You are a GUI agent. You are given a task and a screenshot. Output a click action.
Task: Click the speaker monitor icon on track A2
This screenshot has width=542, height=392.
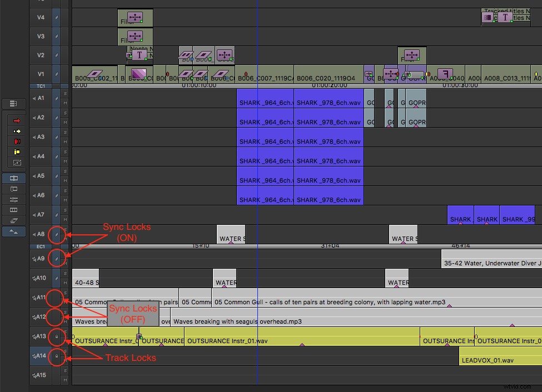click(34, 117)
